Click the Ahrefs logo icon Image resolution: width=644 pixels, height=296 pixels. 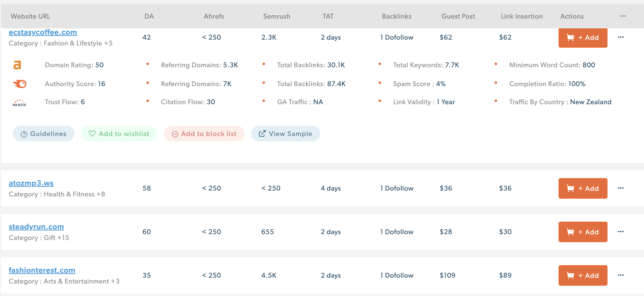tap(17, 65)
